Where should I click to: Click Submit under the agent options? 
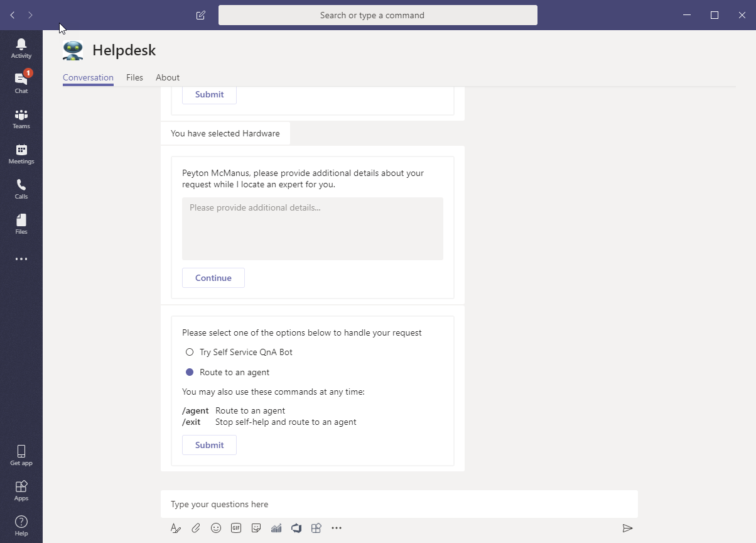pyautogui.click(x=209, y=445)
